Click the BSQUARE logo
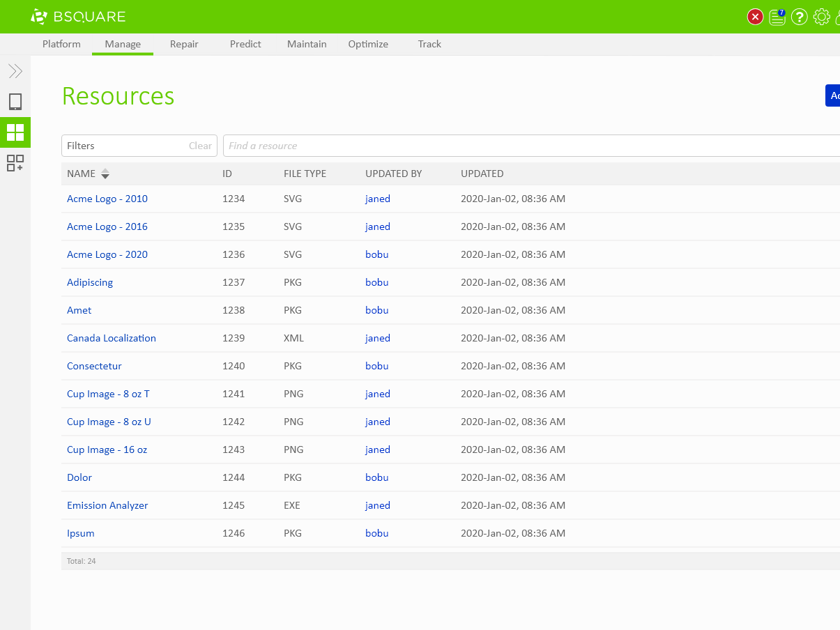This screenshot has width=840, height=630. (x=78, y=17)
